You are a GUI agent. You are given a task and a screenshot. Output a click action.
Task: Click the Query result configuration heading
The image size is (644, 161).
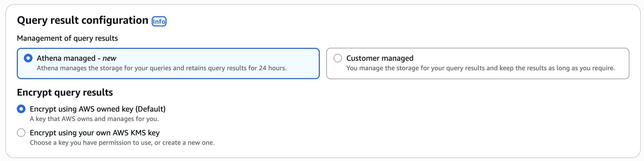click(83, 20)
